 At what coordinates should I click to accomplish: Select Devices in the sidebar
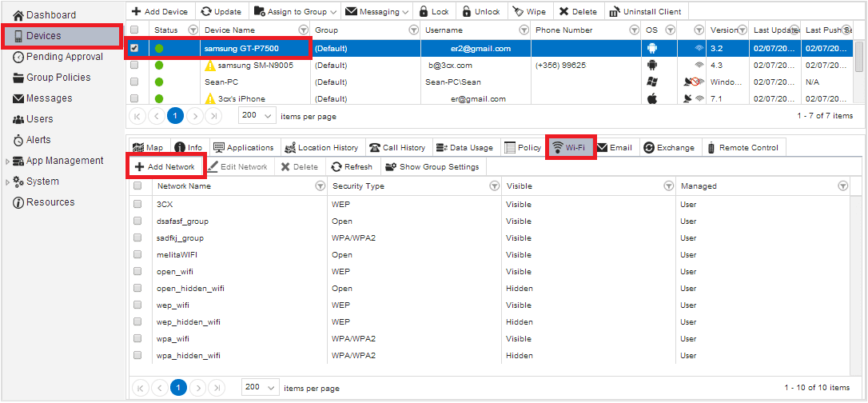tap(61, 36)
